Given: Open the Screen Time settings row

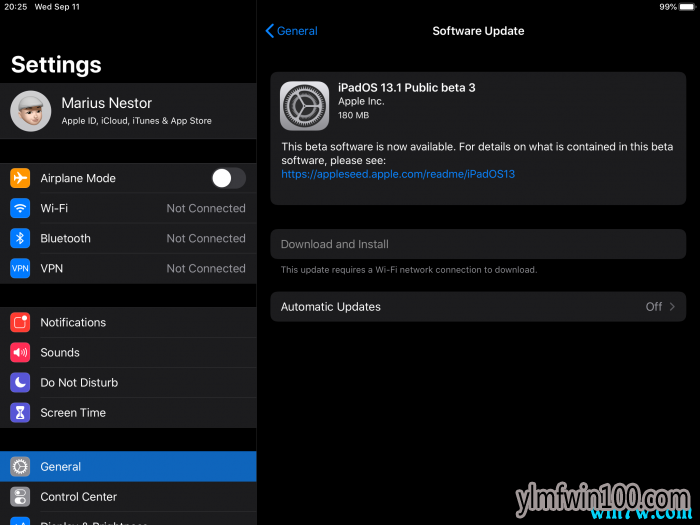Looking at the screenshot, I should [x=128, y=413].
